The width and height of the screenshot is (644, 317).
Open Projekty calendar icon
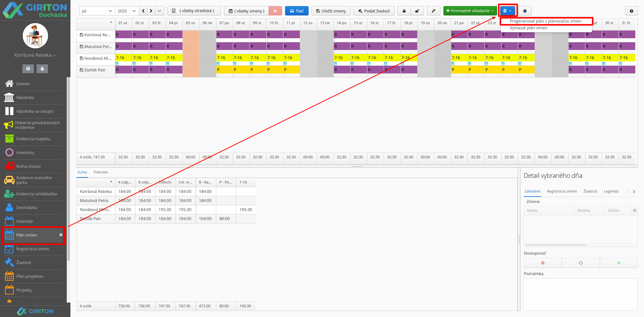9,290
